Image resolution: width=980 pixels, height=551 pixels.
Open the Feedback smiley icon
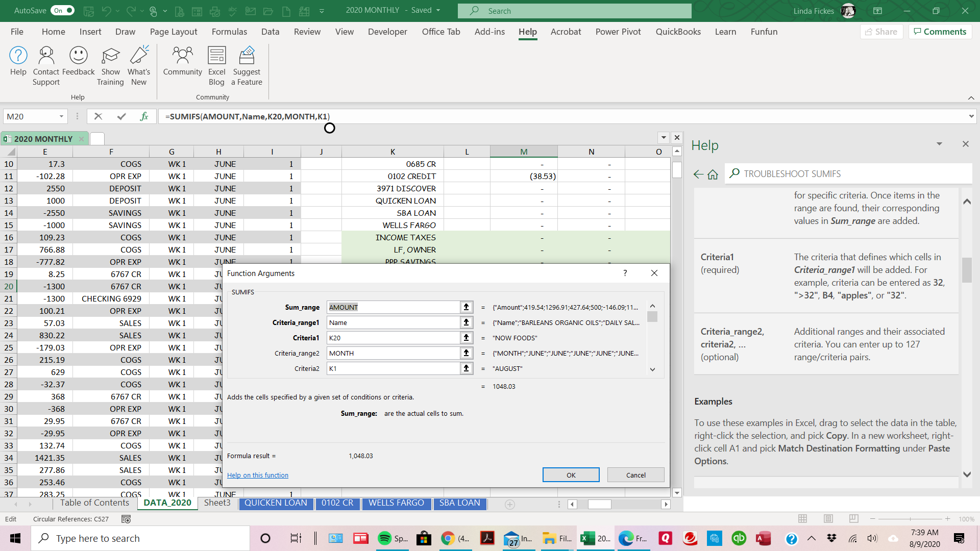pos(78,56)
